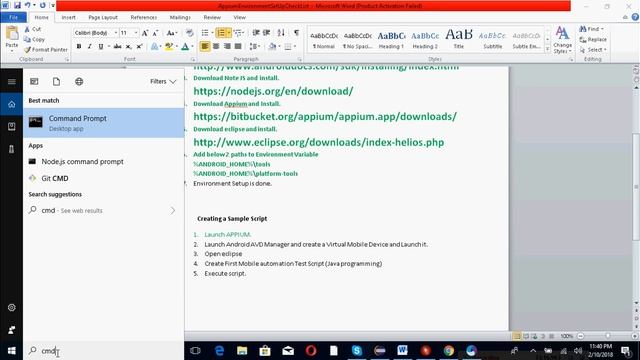Open the File tab
640x360 pixels.
coord(13,17)
